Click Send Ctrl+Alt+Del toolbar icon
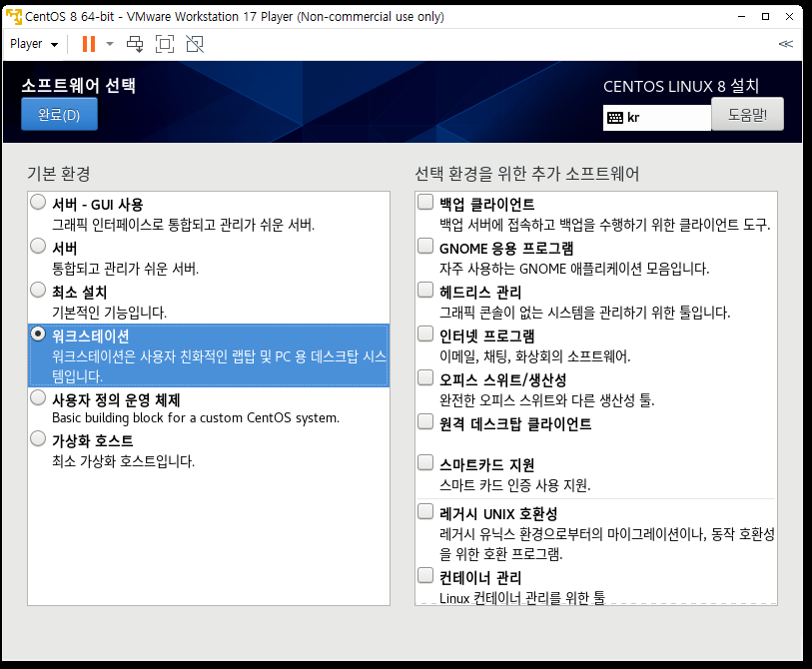The width and height of the screenshot is (812, 669). (135, 44)
